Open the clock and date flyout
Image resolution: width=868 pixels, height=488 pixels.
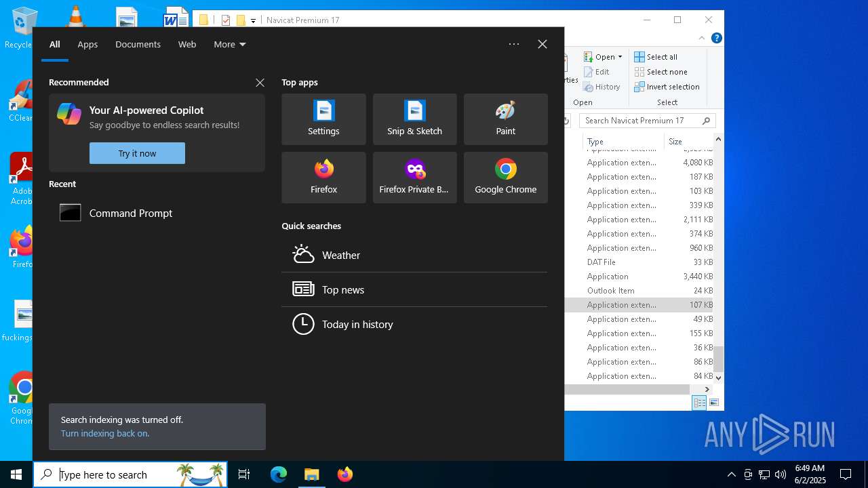pos(810,474)
